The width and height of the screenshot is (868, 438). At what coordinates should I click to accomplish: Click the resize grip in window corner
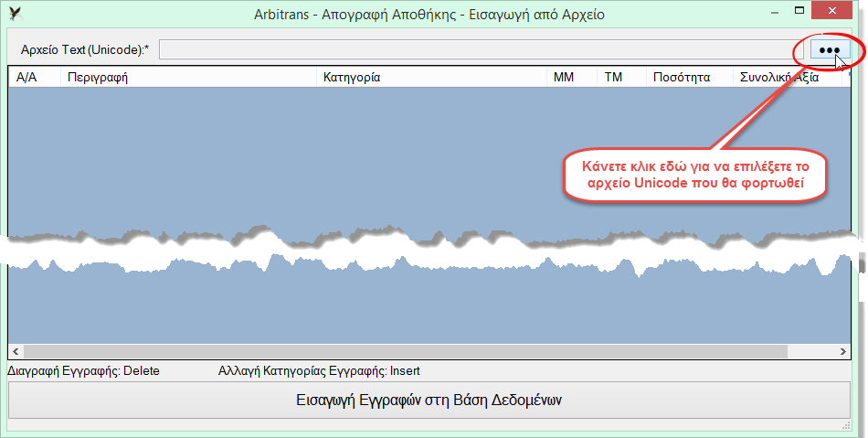(846, 425)
